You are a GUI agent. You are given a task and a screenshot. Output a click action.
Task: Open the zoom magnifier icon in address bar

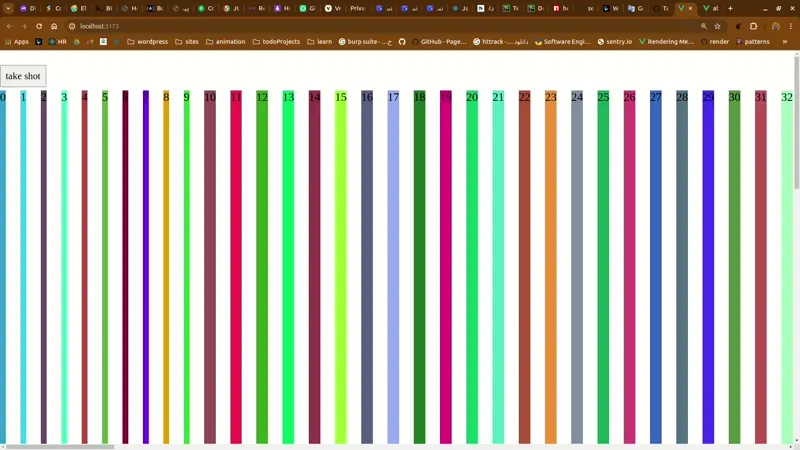704,26
